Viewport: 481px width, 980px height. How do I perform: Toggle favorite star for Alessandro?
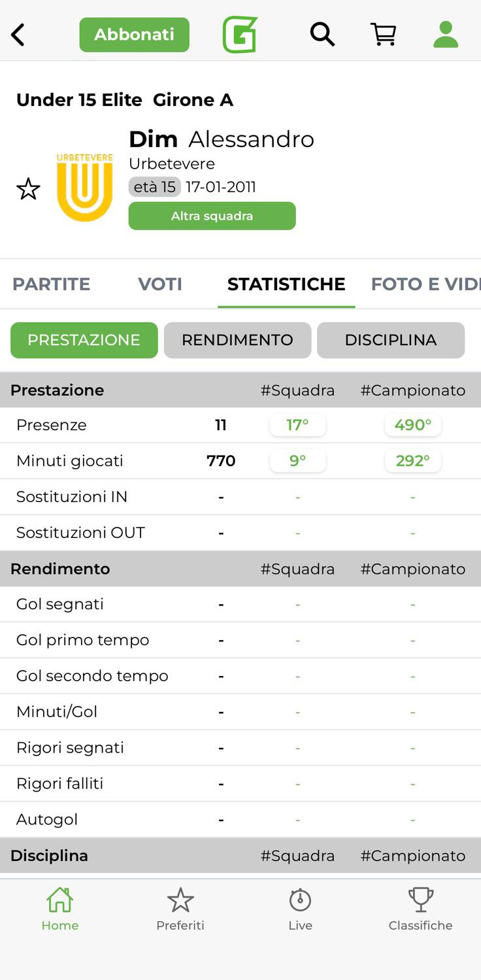coord(28,189)
